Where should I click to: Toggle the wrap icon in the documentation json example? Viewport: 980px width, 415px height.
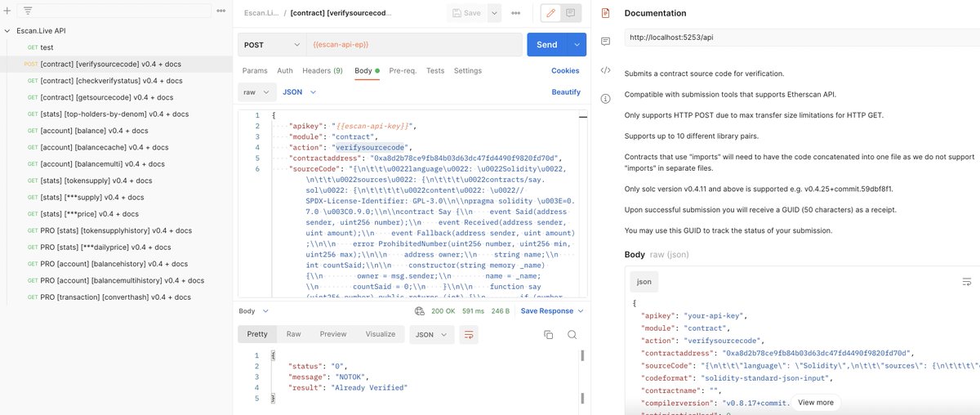click(x=967, y=282)
